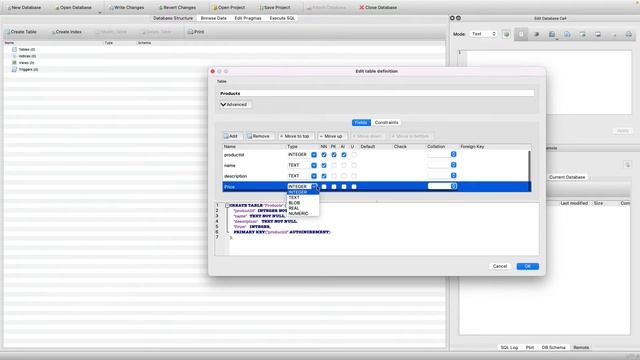Viewport: 640px width, 360px height.
Task: Check NN checkbox for Price field
Action: [x=324, y=187]
